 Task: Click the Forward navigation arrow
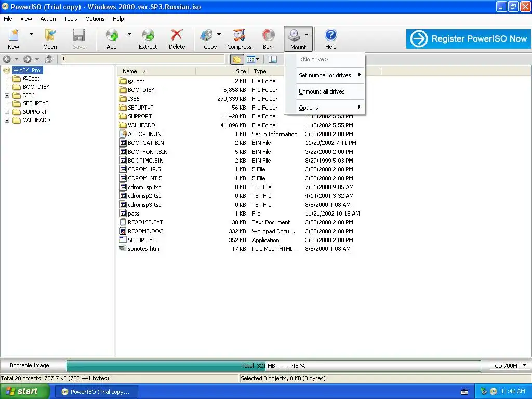(x=28, y=59)
